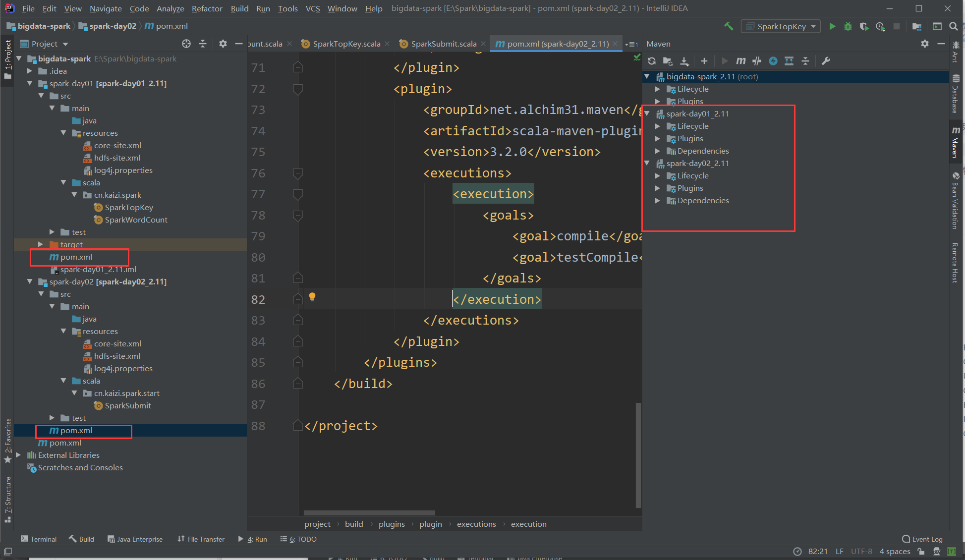Execute Maven goal via m icon

pos(740,61)
